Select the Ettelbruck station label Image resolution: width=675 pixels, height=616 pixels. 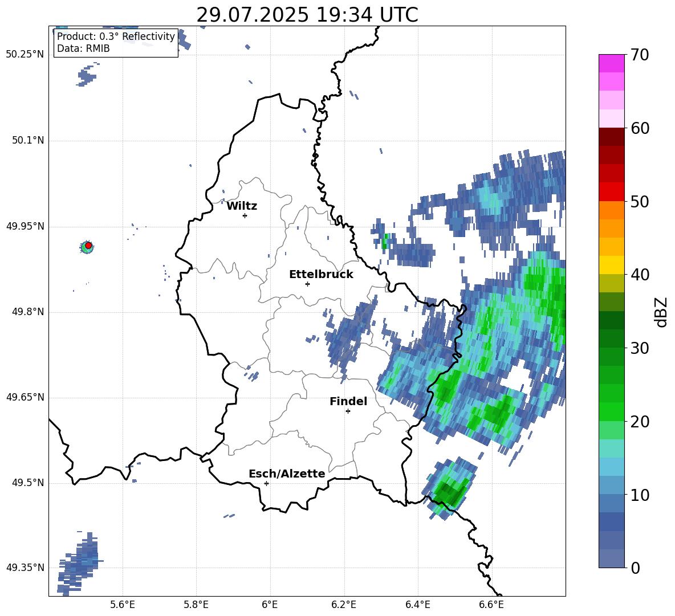321,275
